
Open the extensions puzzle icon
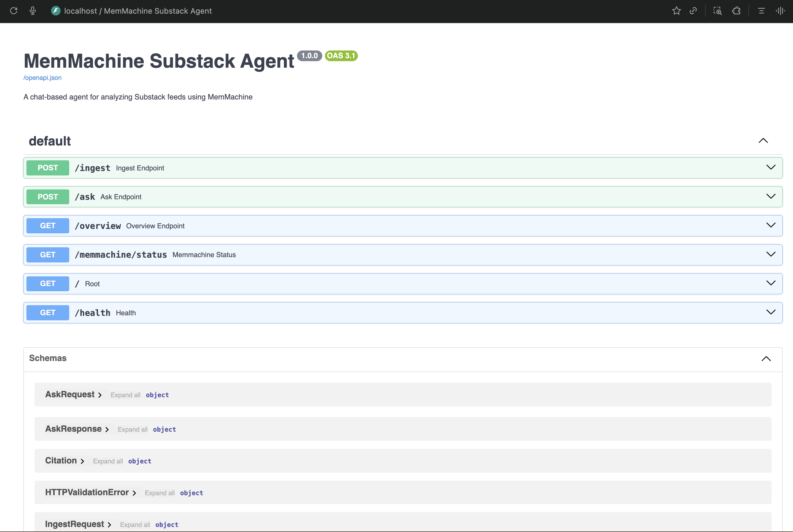click(x=736, y=11)
